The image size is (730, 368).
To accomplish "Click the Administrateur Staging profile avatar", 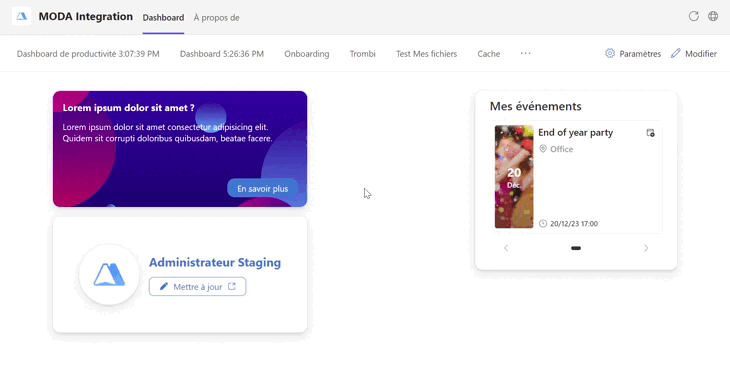I will tap(109, 274).
